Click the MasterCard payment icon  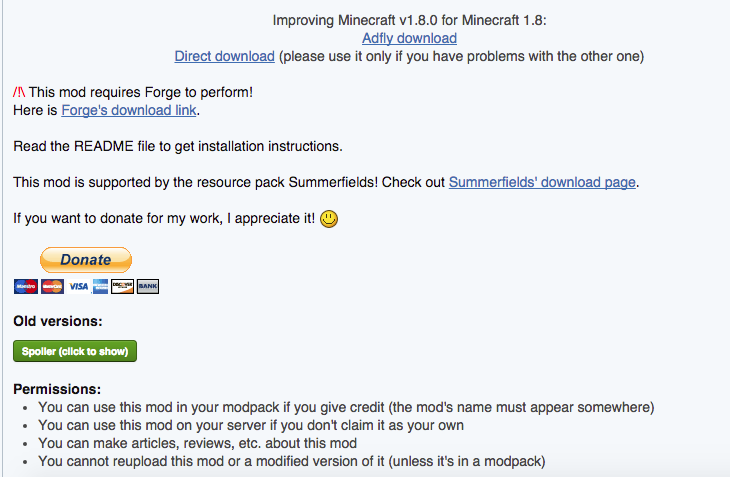(x=52, y=286)
